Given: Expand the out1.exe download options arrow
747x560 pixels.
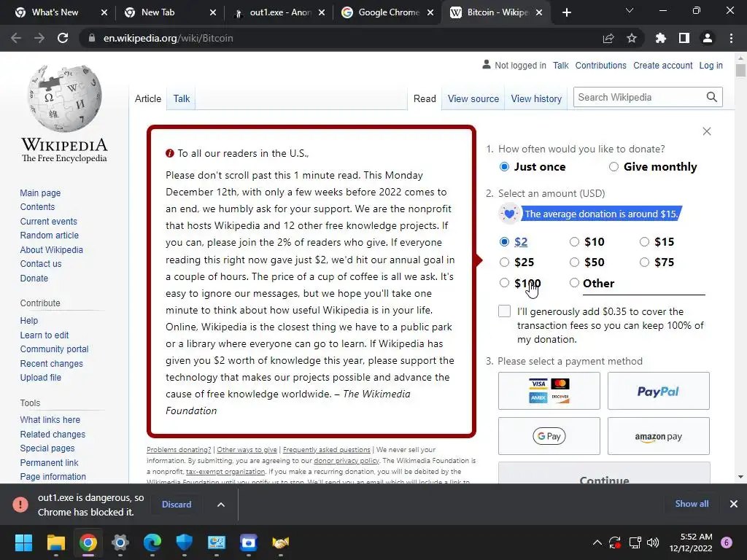Looking at the screenshot, I should tap(221, 505).
